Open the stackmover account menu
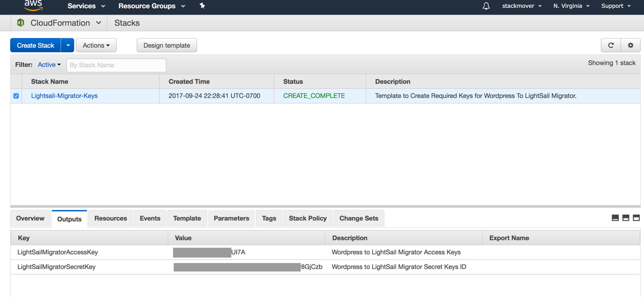644x297 pixels. point(522,6)
